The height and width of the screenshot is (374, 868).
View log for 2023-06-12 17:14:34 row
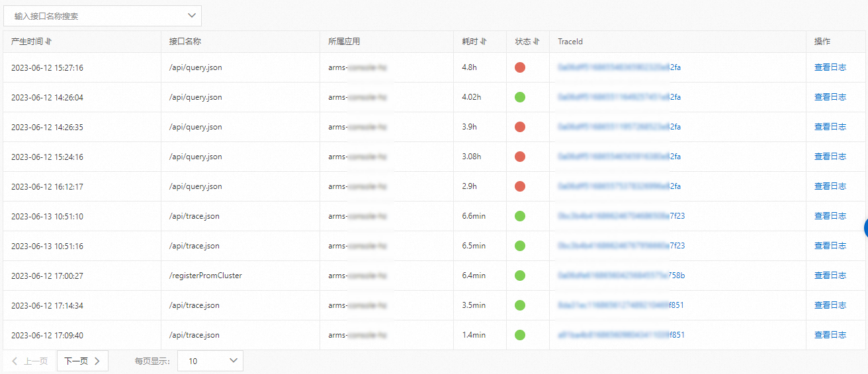[x=830, y=305]
